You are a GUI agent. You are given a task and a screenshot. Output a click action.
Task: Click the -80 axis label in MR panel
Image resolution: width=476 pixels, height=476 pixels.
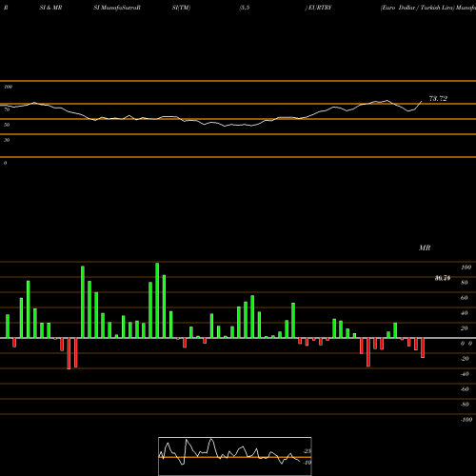point(465,405)
